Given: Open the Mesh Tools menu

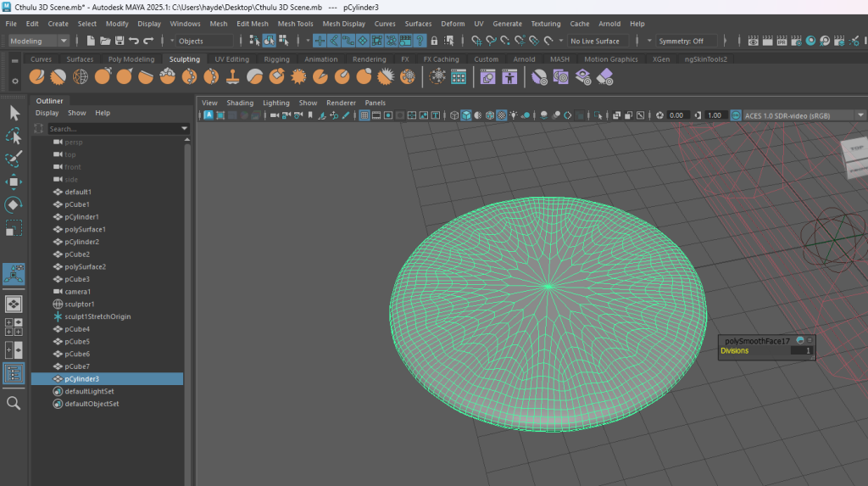Looking at the screenshot, I should coord(295,24).
